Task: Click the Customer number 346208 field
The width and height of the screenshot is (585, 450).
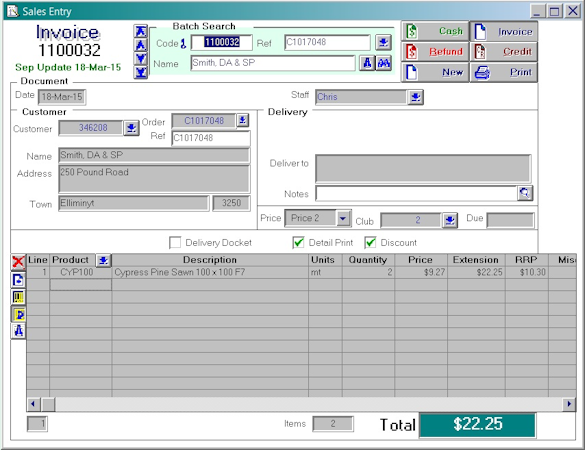Action: point(91,128)
